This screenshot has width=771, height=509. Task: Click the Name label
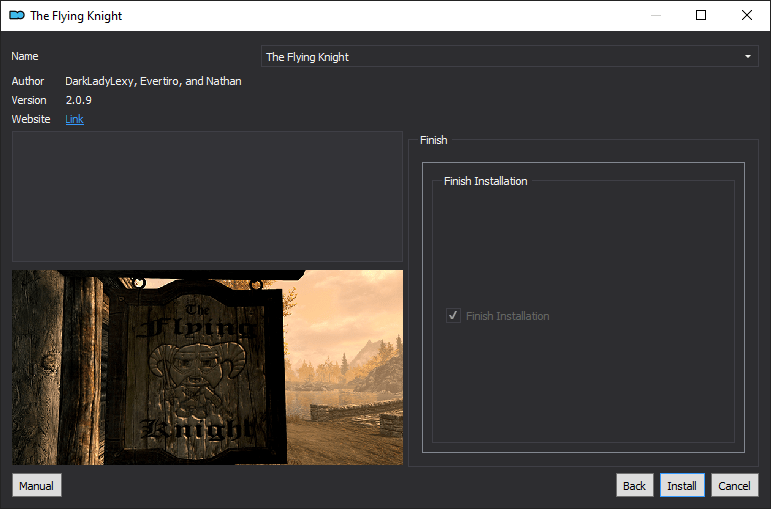pos(25,56)
